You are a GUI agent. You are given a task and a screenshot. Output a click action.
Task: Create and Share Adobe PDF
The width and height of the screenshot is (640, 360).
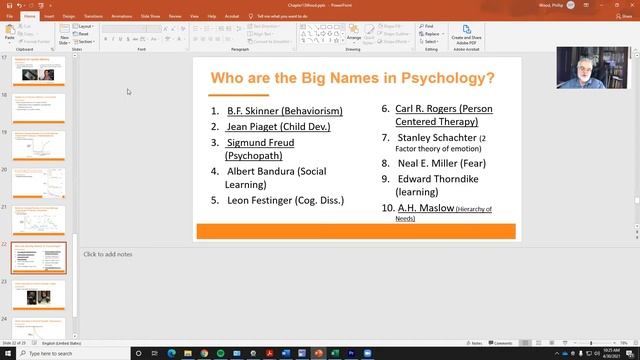(x=466, y=34)
